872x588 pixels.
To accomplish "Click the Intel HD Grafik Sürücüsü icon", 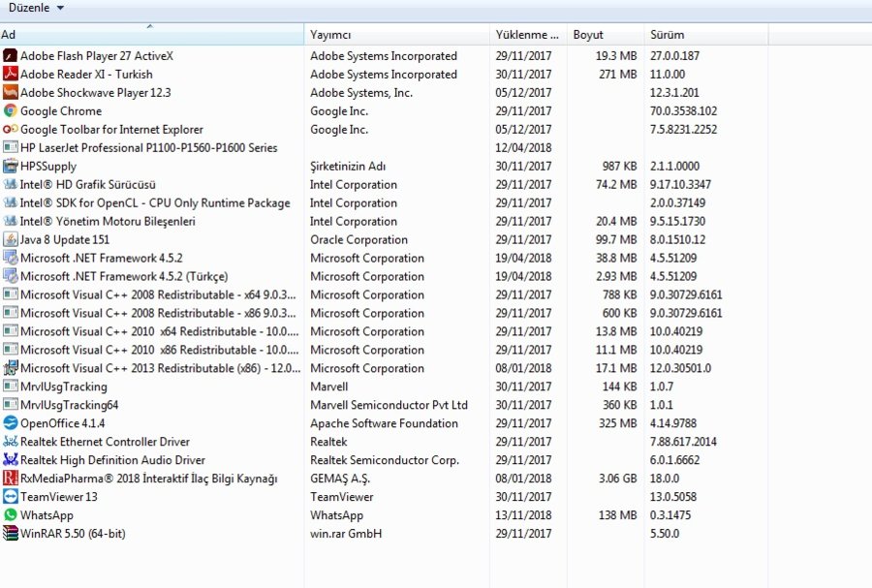I will (10, 184).
